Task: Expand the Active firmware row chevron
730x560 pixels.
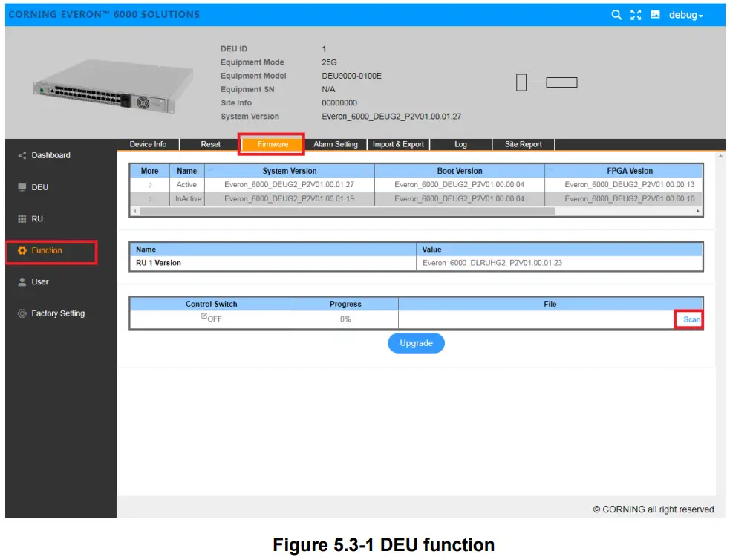Action: click(x=150, y=185)
